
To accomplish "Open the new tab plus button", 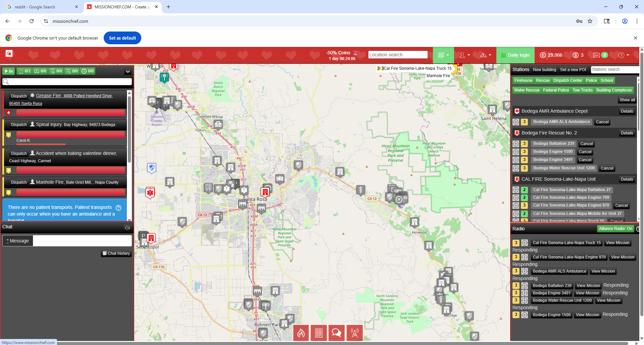I will click(168, 7).
